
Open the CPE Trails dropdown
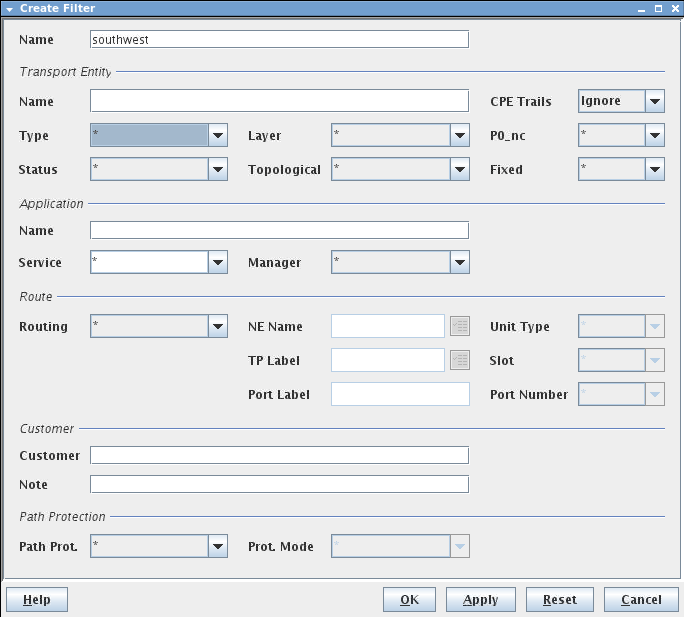click(x=654, y=101)
